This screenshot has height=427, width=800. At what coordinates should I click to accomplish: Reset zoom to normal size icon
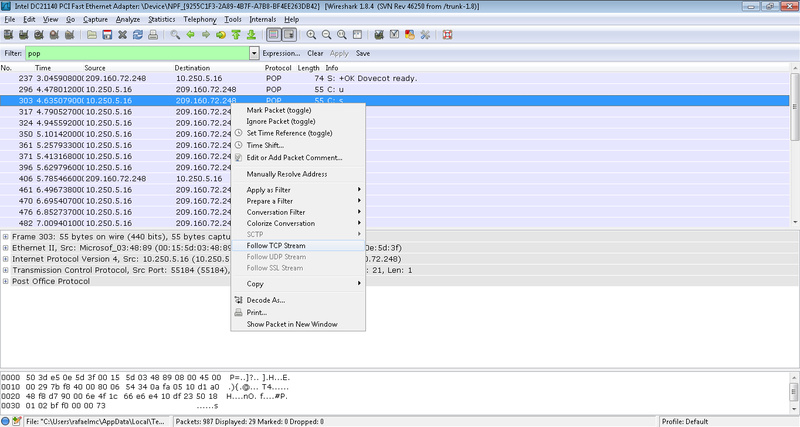pos(342,35)
